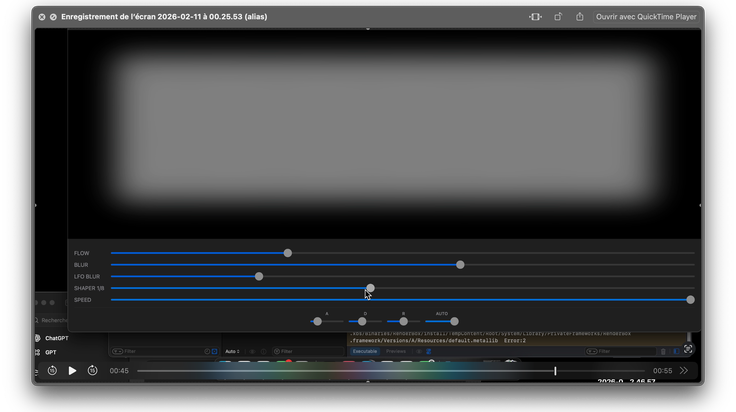
Task: Click the FLOW slider handle
Action: pyautogui.click(x=288, y=253)
